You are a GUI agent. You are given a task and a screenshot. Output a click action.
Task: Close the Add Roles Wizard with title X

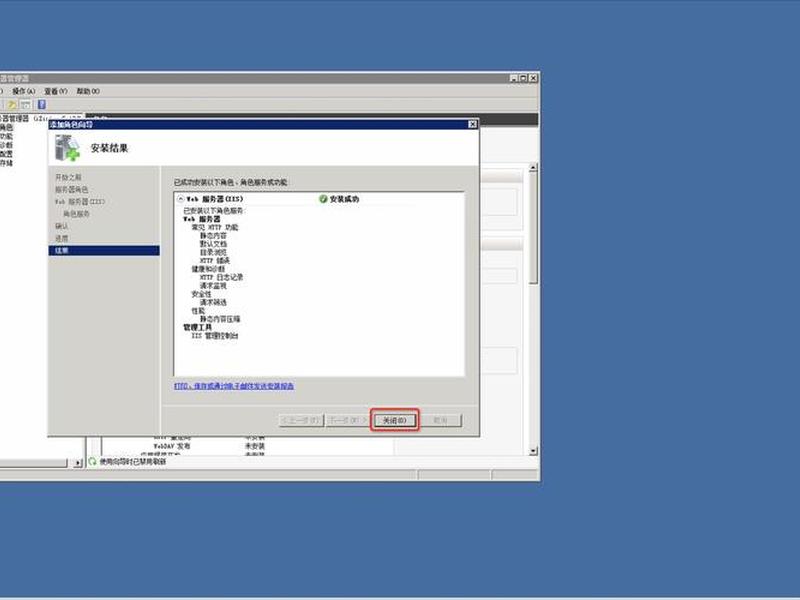[x=472, y=124]
